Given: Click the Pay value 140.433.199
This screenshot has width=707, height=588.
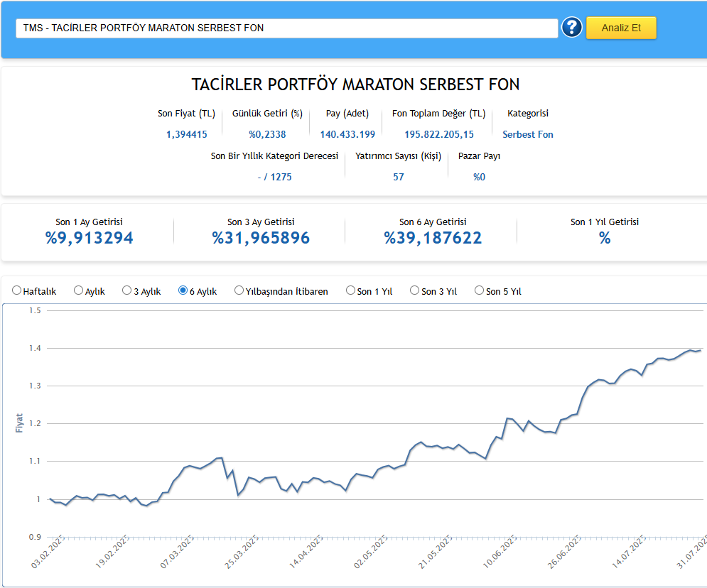Looking at the screenshot, I should [x=347, y=134].
